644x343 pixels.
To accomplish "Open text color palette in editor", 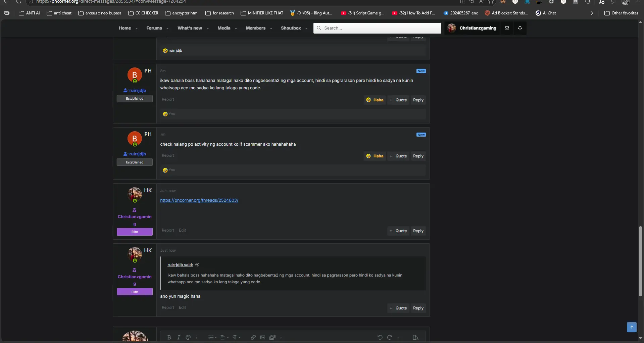I will 188,337.
